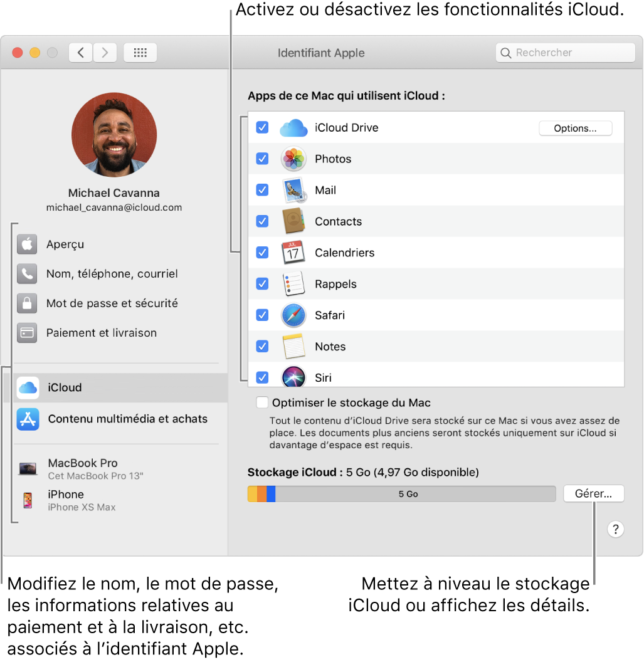The width and height of the screenshot is (644, 662).
Task: Click the Siri icon
Action: (293, 377)
